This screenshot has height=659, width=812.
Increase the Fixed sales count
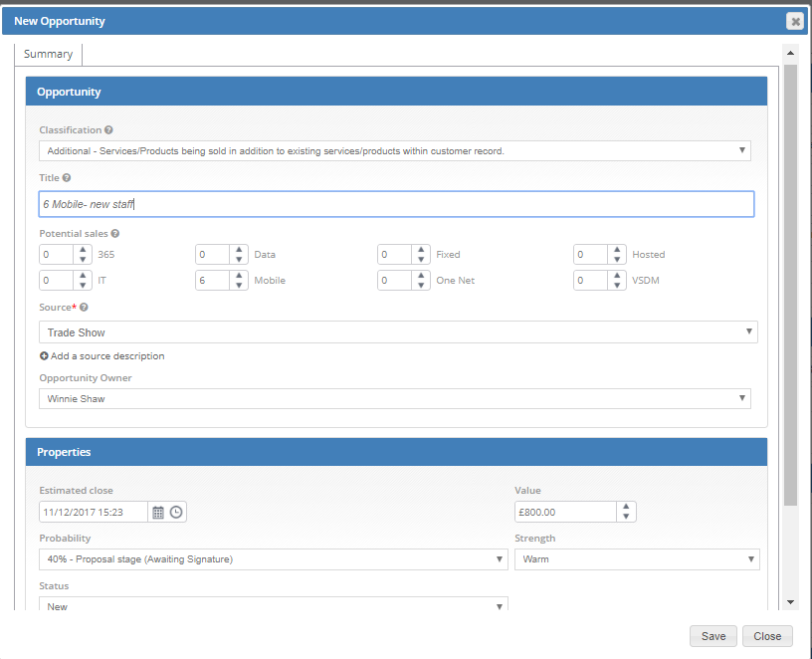pyautogui.click(x=421, y=250)
